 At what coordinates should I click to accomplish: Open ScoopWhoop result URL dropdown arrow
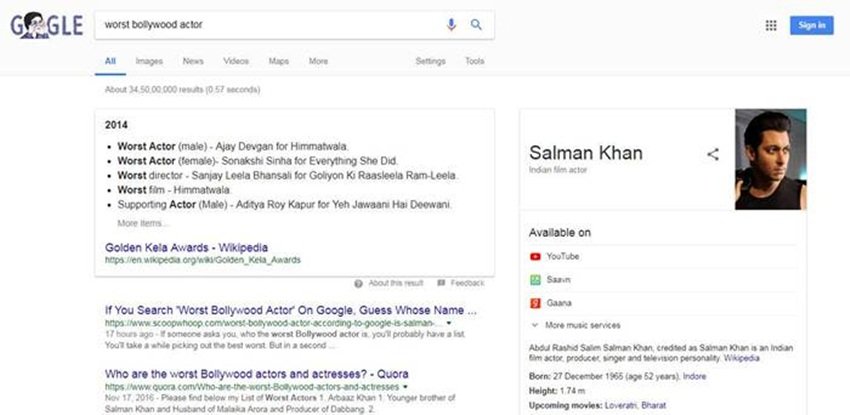[x=448, y=323]
